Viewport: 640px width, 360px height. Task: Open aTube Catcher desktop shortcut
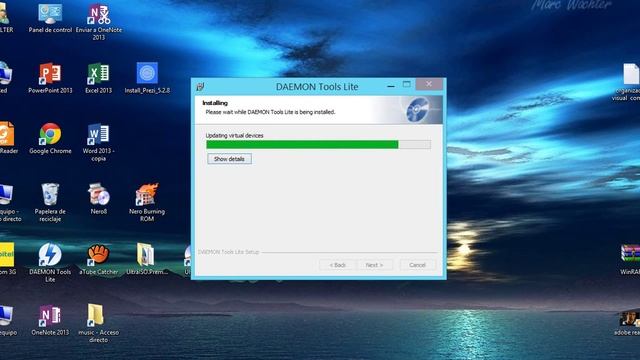tap(98, 259)
